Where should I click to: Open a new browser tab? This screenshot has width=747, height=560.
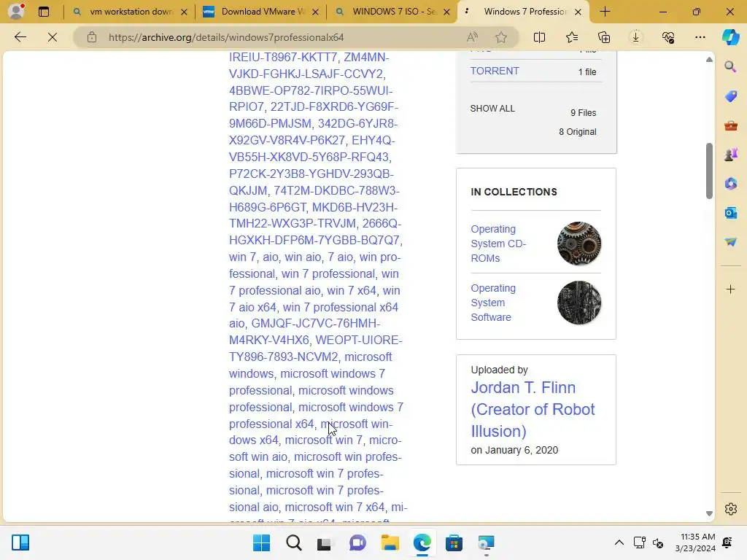coord(605,12)
